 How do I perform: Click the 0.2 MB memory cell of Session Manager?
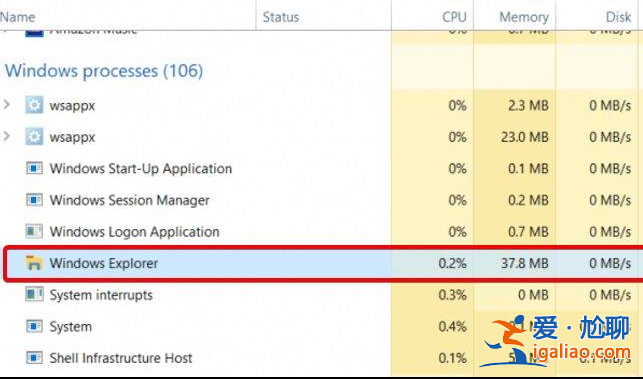528,200
